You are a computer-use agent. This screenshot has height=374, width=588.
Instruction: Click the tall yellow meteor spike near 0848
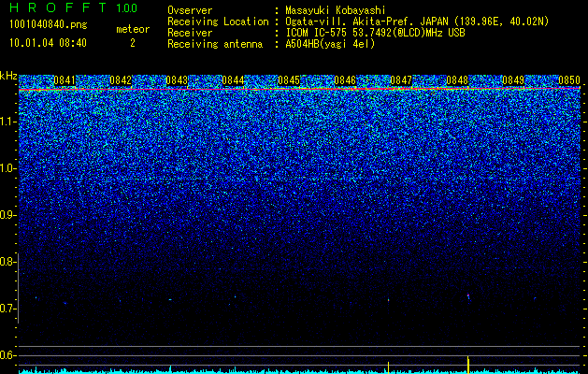click(468, 365)
